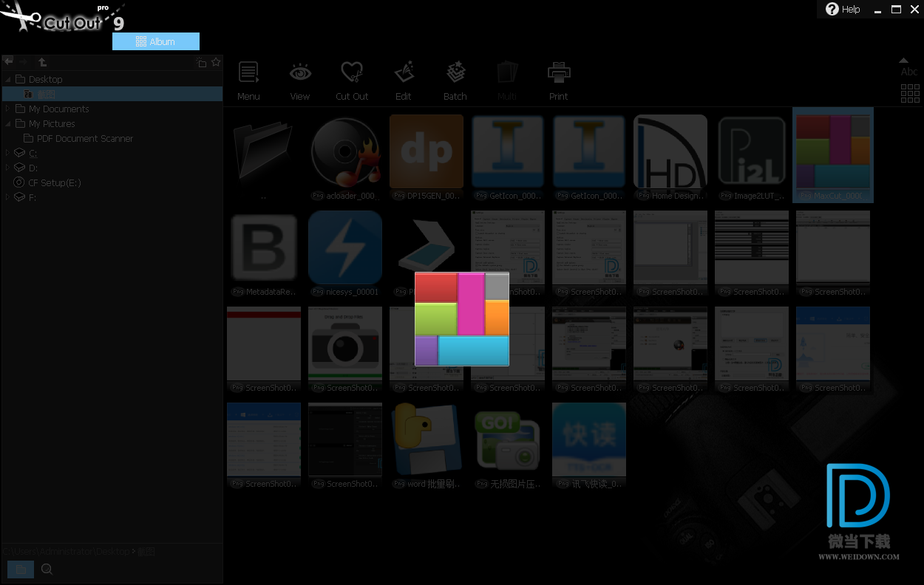Screen dimensions: 924x585
Task: Select the MetadataRe thumbnail
Action: click(264, 248)
